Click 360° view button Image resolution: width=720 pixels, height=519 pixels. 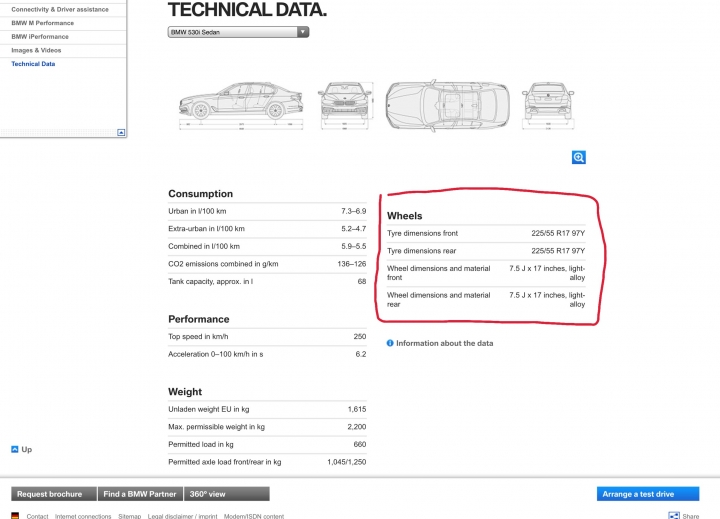click(227, 494)
